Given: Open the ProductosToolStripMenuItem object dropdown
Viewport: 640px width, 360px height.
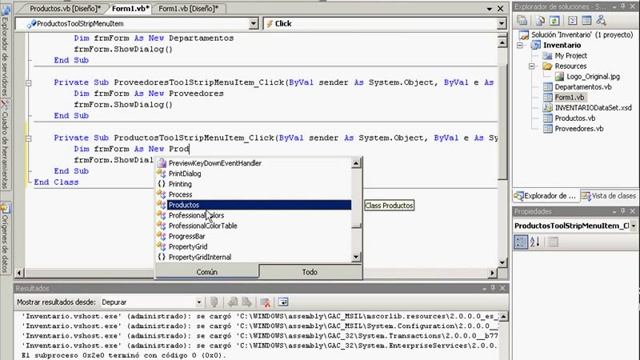Looking at the screenshot, I should coord(253,24).
